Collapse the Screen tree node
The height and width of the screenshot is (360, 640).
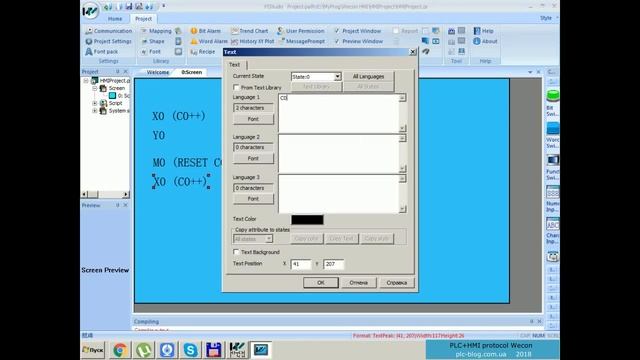[x=94, y=88]
